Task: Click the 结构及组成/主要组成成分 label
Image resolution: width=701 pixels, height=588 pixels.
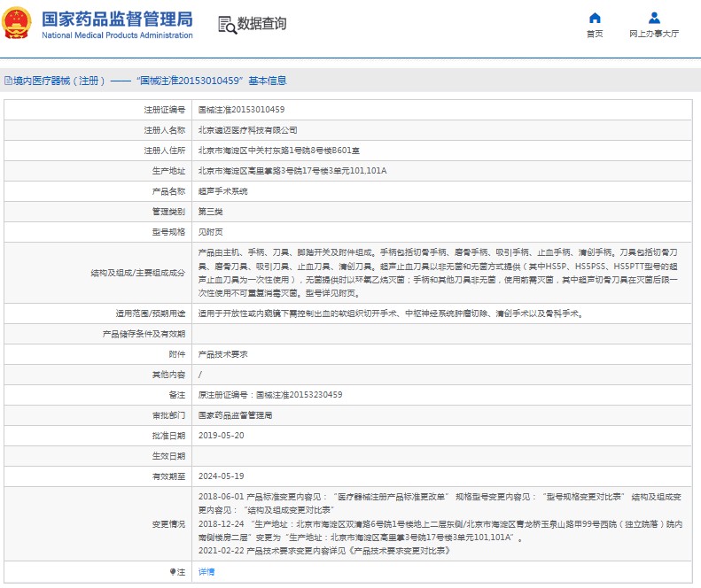Action: 137,273
